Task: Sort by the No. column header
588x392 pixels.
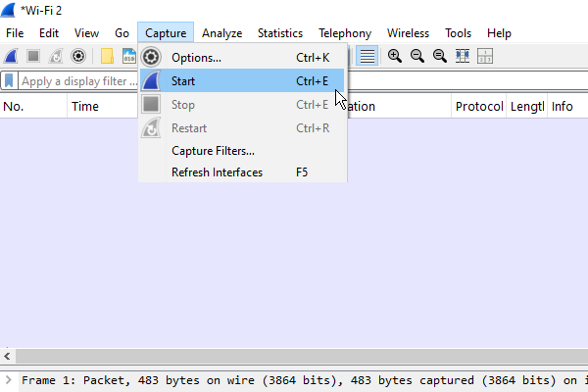Action: coord(33,107)
